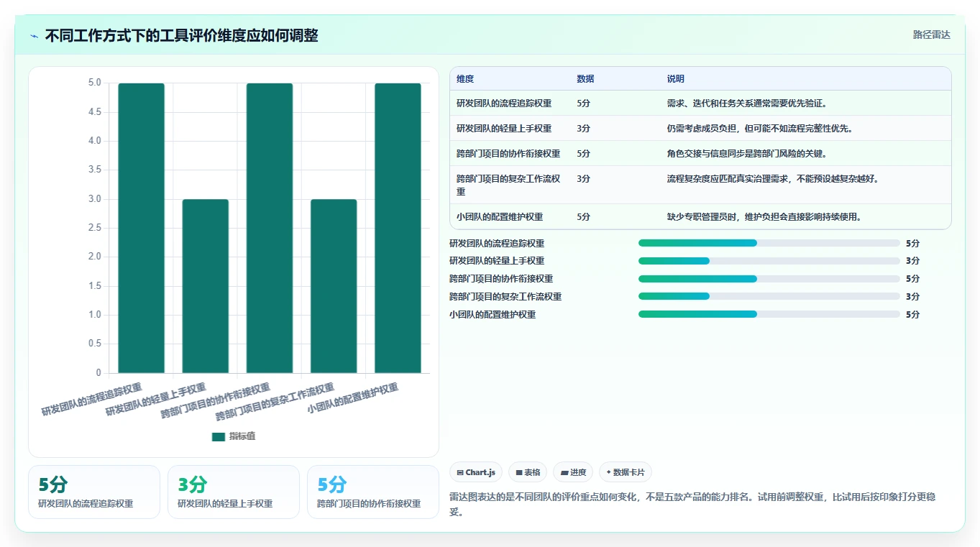The width and height of the screenshot is (980, 547).
Task: Select the 表格 chip
Action: point(528,472)
